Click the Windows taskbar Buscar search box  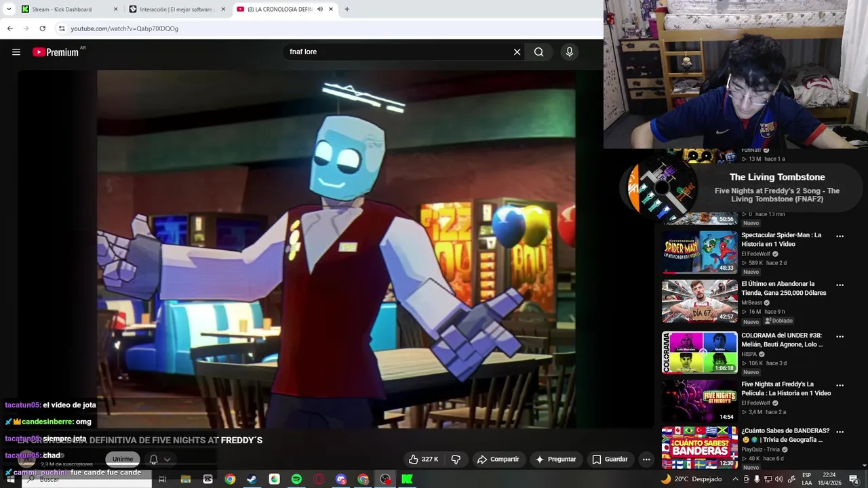click(85, 479)
